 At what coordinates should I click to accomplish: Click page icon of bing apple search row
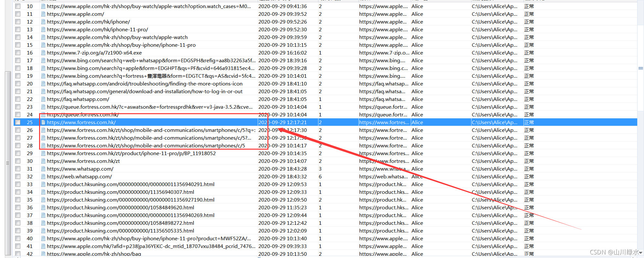tap(43, 68)
